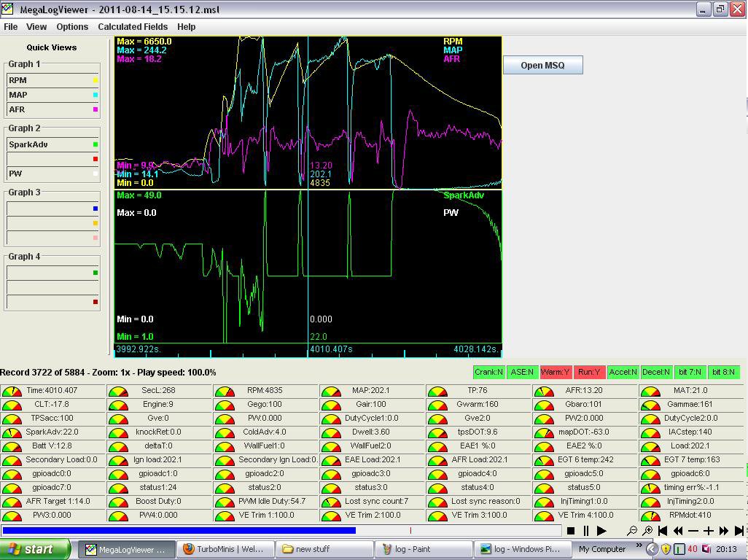Screen dimensions: 748x560
Task: Open the Help menu
Action: [186, 27]
